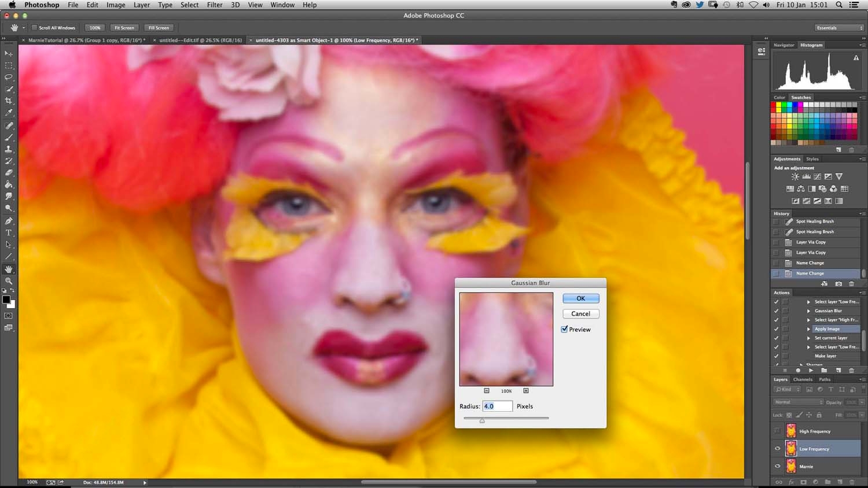This screenshot has width=868, height=488.
Task: Select the Move tool
Action: point(9,54)
